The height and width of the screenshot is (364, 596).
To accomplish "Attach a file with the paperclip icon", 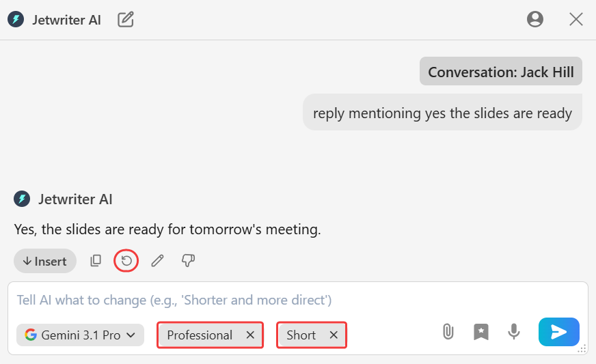I will [448, 332].
